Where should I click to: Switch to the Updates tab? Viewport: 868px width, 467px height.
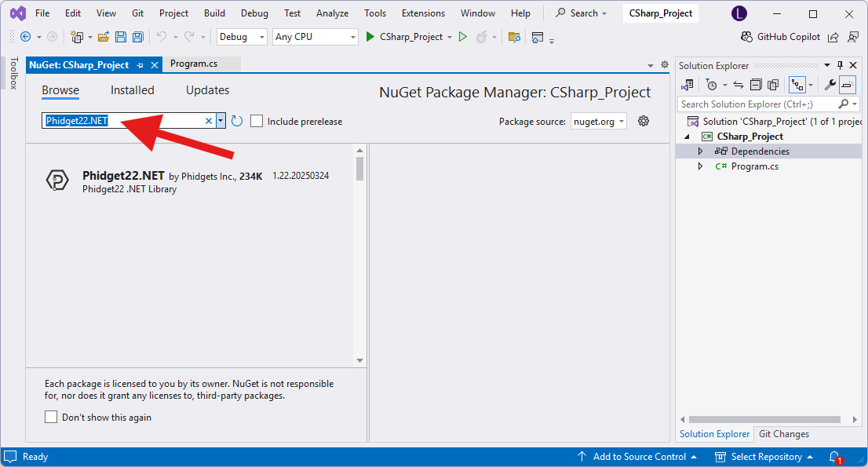[x=208, y=90]
